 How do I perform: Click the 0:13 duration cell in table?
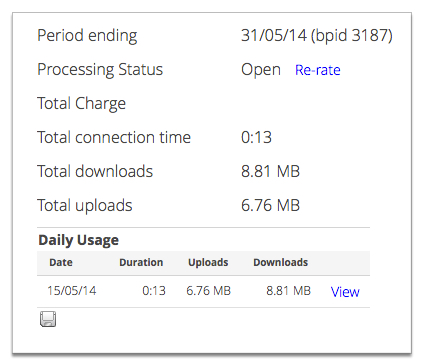tap(154, 291)
